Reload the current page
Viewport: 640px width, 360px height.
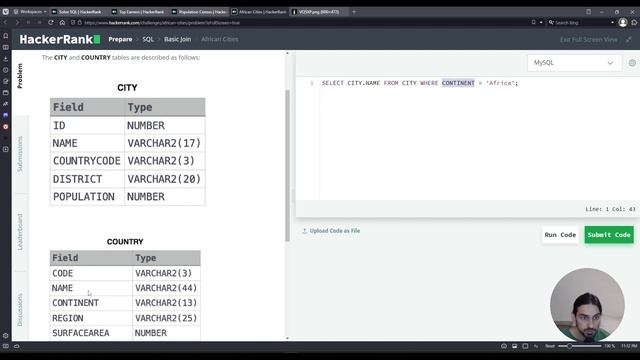51,22
